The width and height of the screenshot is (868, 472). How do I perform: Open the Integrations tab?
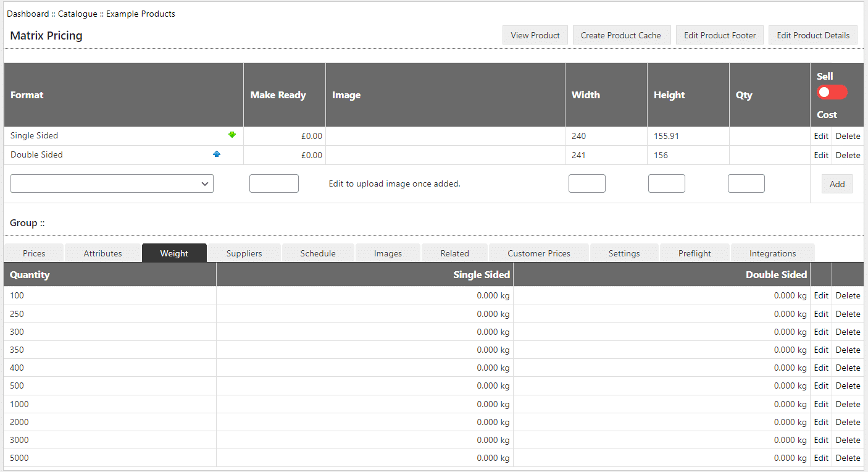tap(772, 253)
